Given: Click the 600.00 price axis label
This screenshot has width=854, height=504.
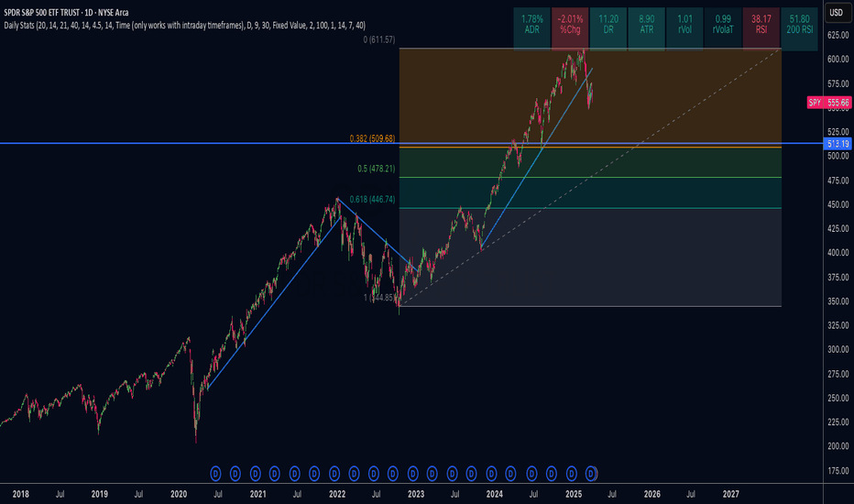Looking at the screenshot, I should tap(838, 60).
